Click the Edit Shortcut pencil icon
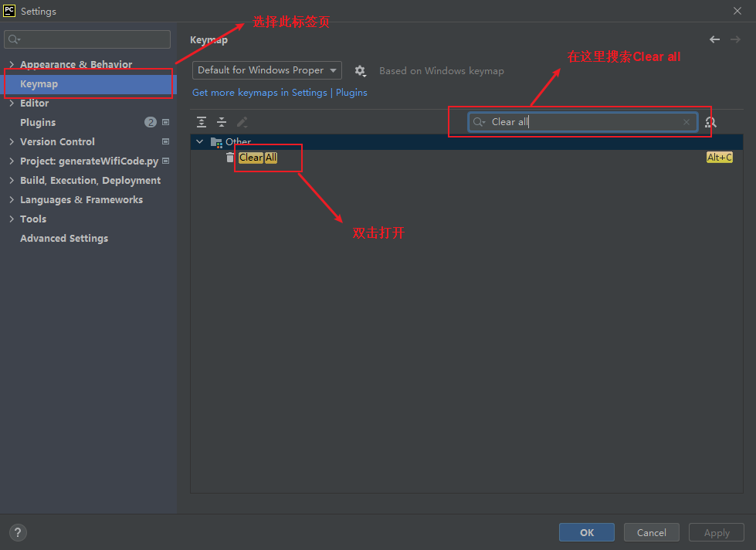 click(x=242, y=122)
